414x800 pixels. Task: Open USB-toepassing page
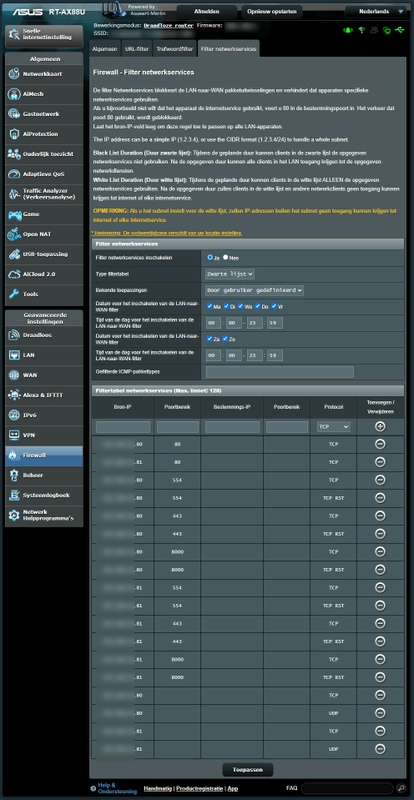(44, 254)
